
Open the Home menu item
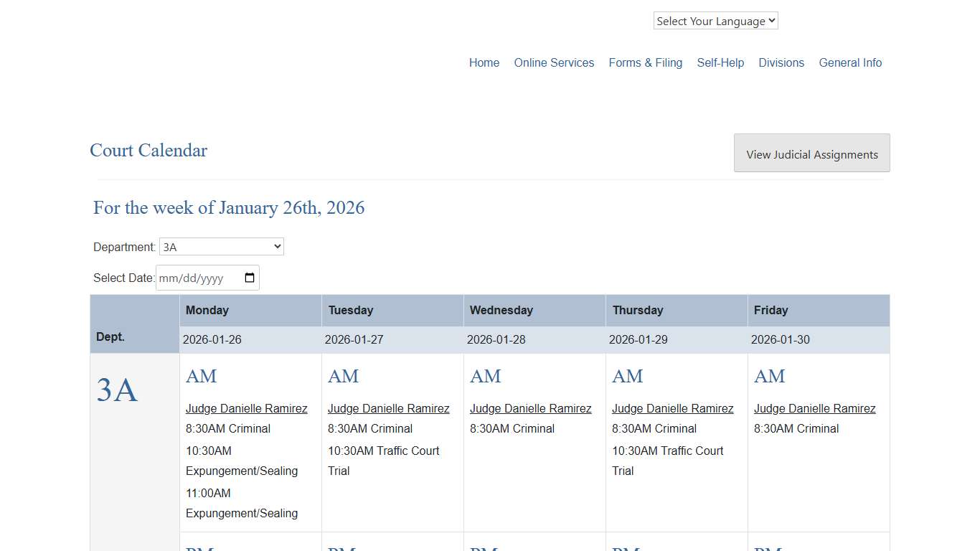[x=484, y=62]
